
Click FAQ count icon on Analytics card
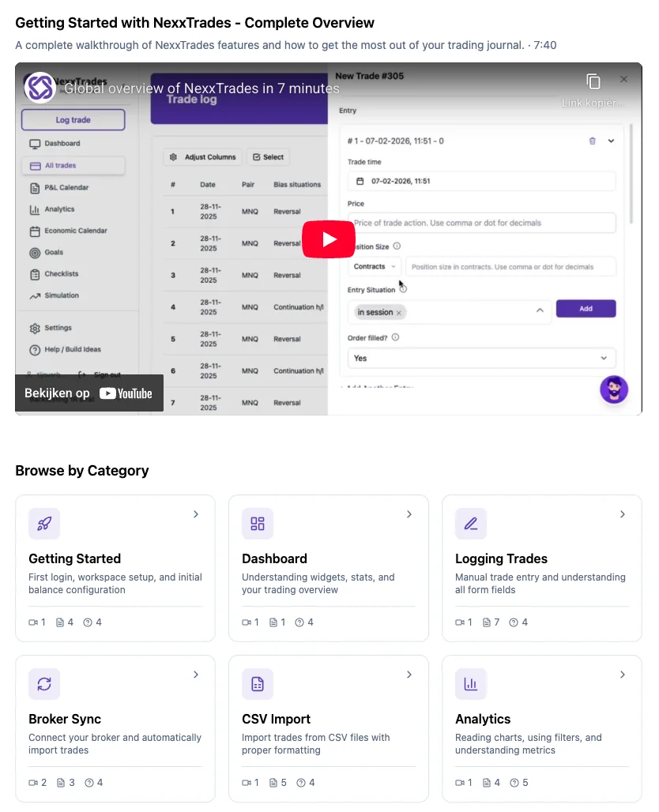pyautogui.click(x=514, y=783)
